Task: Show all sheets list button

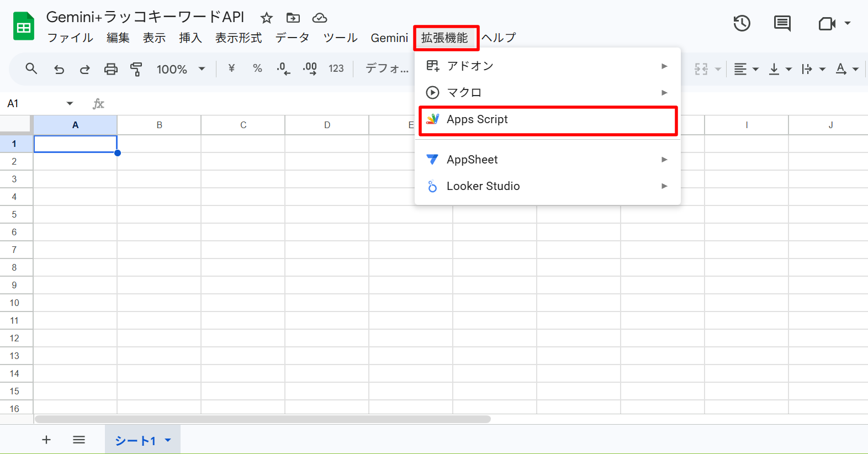Action: (x=79, y=440)
